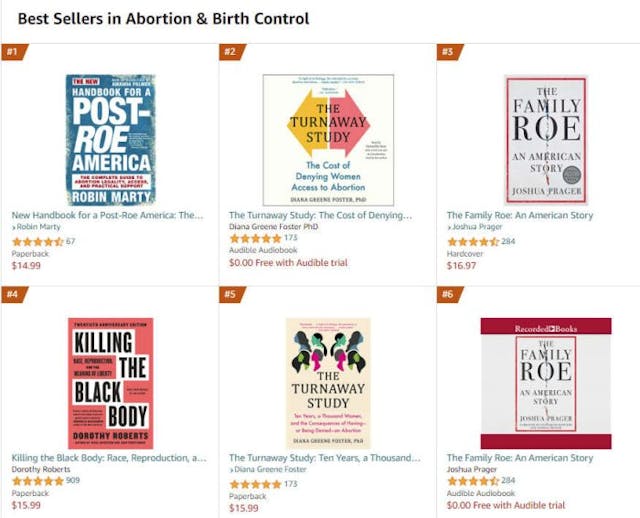This screenshot has width=640, height=518.
Task: Click the $16.97 hardcover price
Action: tap(461, 265)
